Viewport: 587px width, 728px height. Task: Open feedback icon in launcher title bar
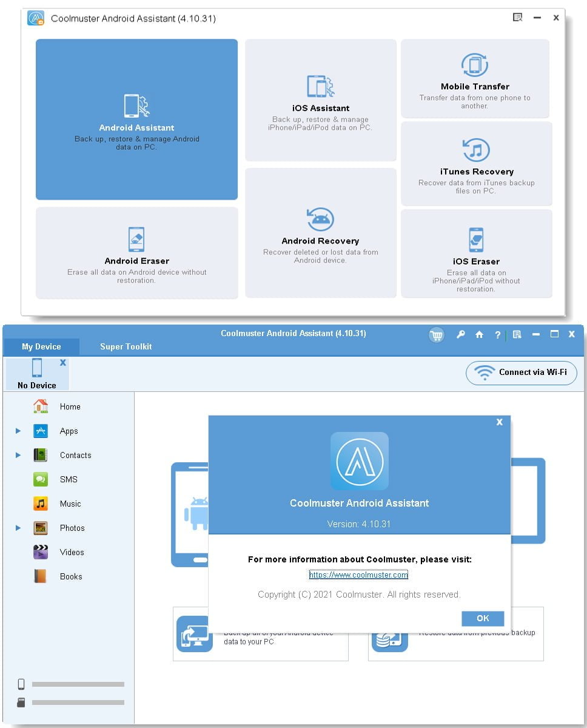point(517,18)
